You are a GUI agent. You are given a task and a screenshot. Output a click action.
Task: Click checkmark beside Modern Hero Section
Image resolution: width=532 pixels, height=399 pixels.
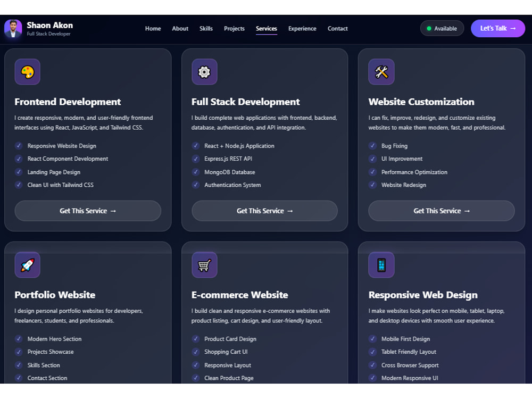19,338
